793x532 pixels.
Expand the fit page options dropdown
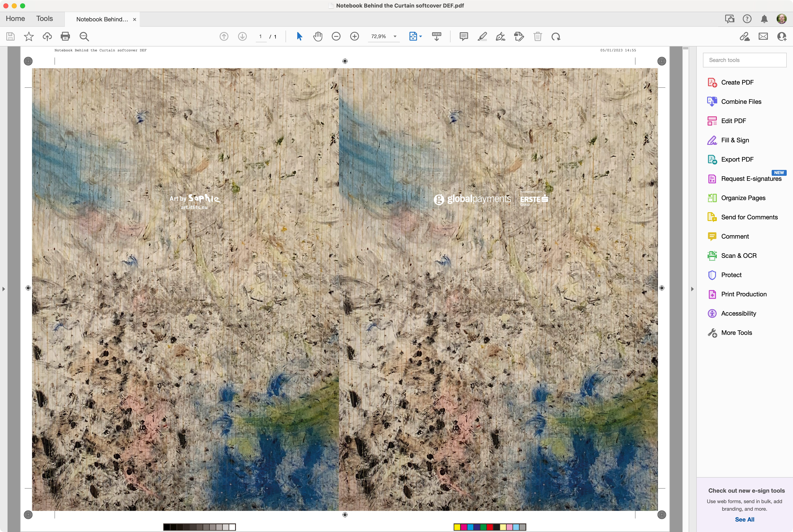(421, 36)
